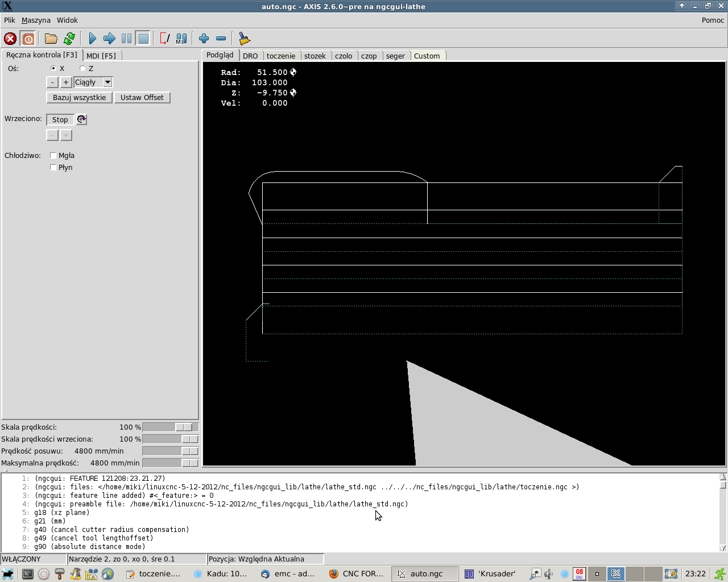Switch to Ręczna kontrola [F3] tab
The image size is (728, 582).
(x=42, y=55)
